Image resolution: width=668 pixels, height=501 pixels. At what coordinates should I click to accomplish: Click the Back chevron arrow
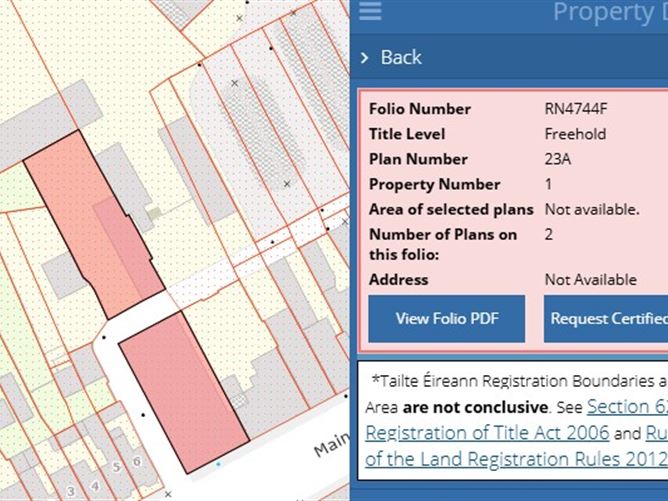click(365, 58)
